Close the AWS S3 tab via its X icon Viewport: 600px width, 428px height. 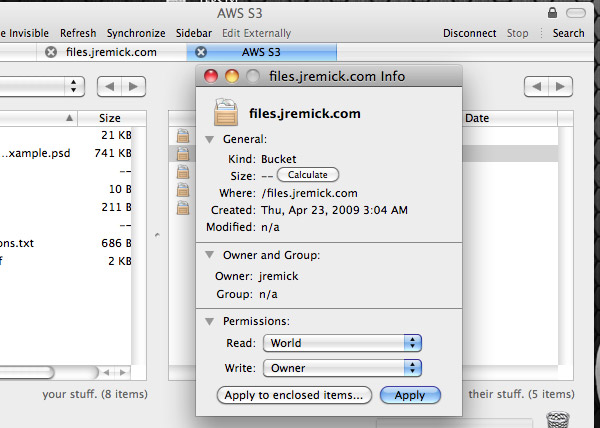(201, 52)
